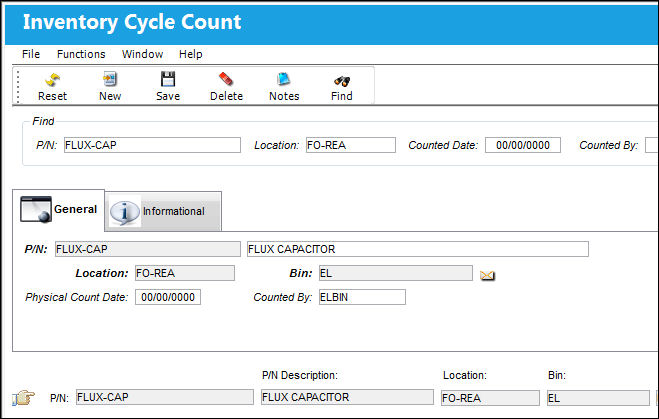Open the Window menu
Viewport: 659px width, 419px height.
coord(142,54)
